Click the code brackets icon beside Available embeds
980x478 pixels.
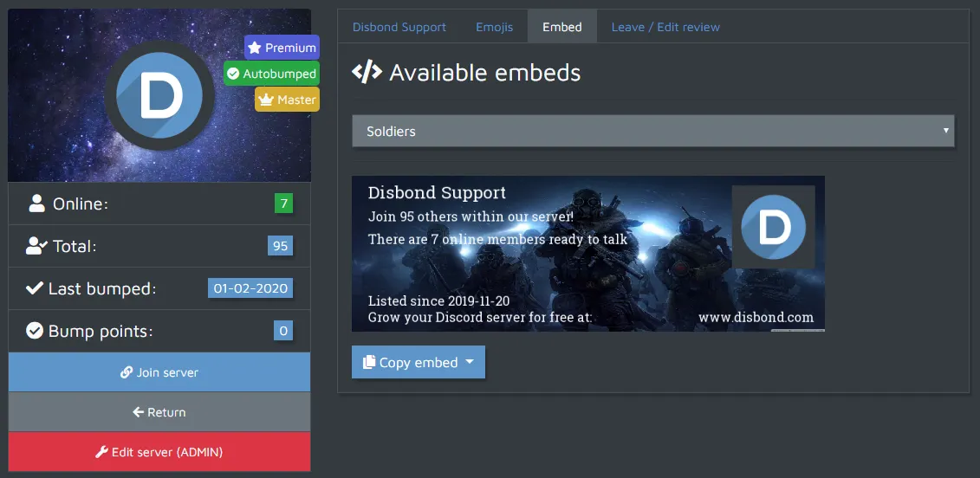[367, 73]
